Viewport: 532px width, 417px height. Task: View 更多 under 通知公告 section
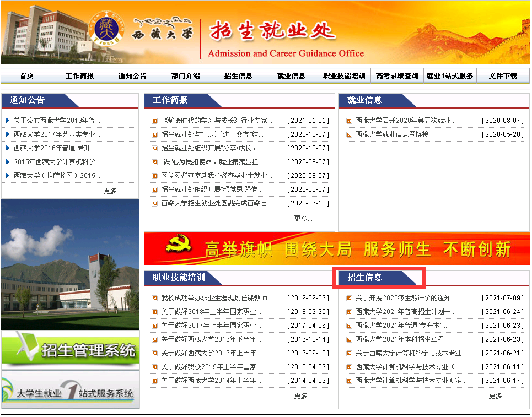coord(112,191)
